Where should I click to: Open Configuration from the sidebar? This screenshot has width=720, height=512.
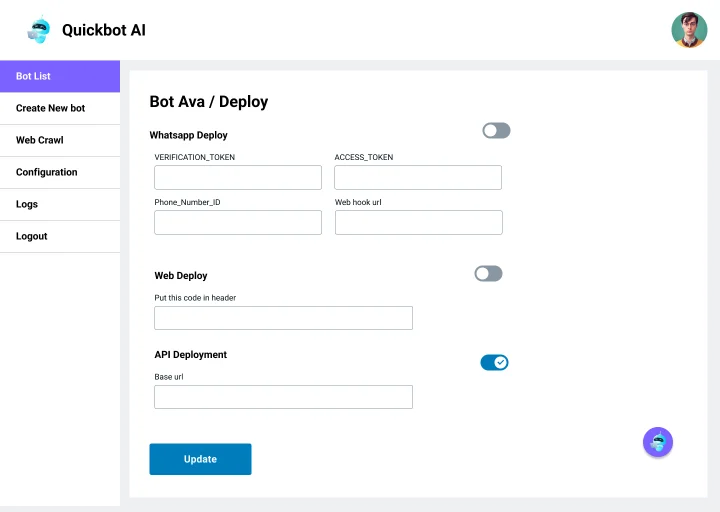coord(60,172)
